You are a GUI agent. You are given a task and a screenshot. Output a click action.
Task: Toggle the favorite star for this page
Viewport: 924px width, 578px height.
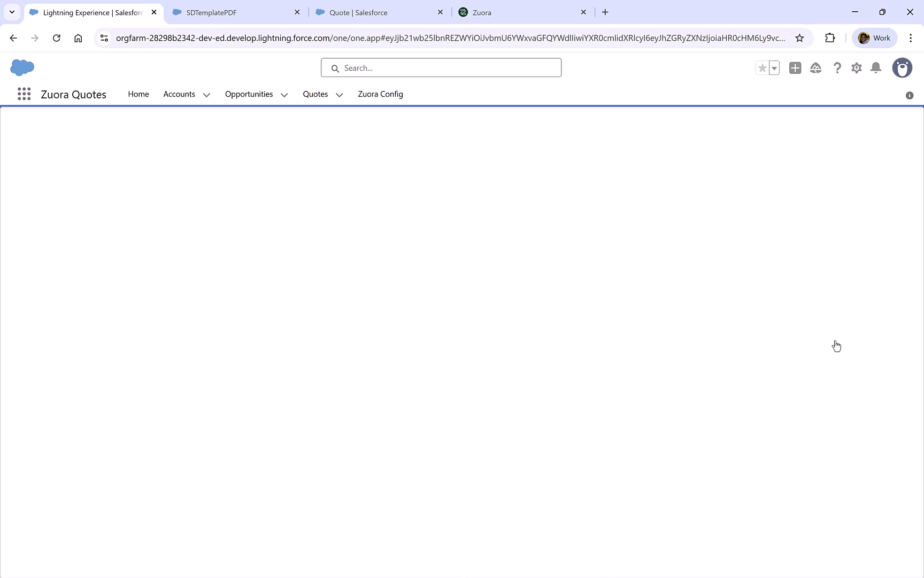point(761,68)
